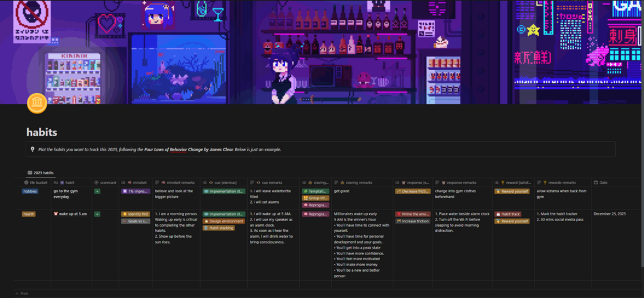Open the 'wake up at 5 am' habit page
This screenshot has width=644, height=298.
(x=72, y=214)
